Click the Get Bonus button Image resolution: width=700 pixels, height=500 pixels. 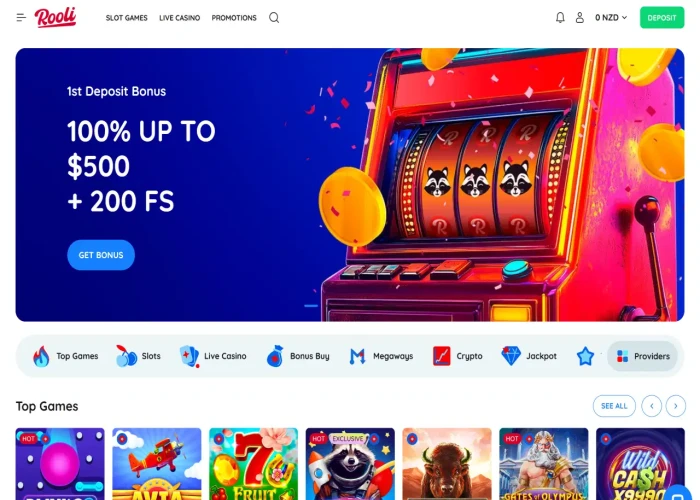(x=101, y=255)
